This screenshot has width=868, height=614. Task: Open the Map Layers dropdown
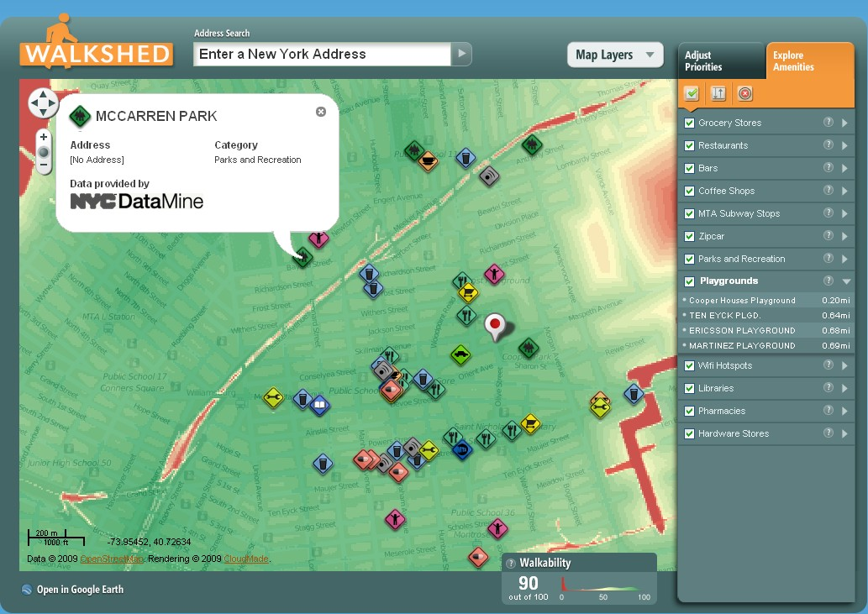(x=615, y=55)
